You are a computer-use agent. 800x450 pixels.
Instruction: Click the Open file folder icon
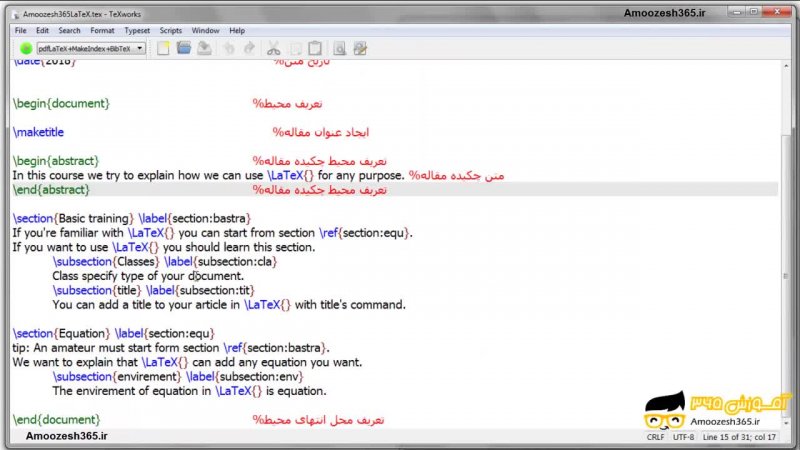[183, 48]
